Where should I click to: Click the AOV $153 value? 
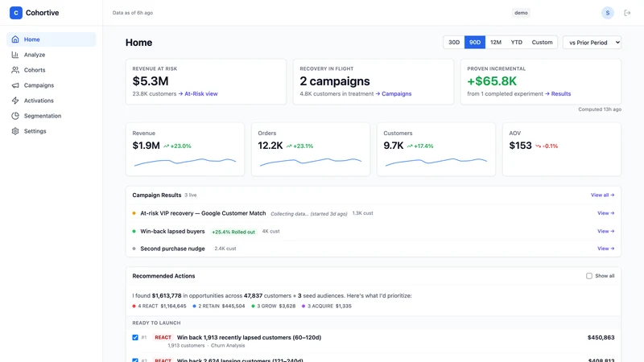click(x=520, y=146)
